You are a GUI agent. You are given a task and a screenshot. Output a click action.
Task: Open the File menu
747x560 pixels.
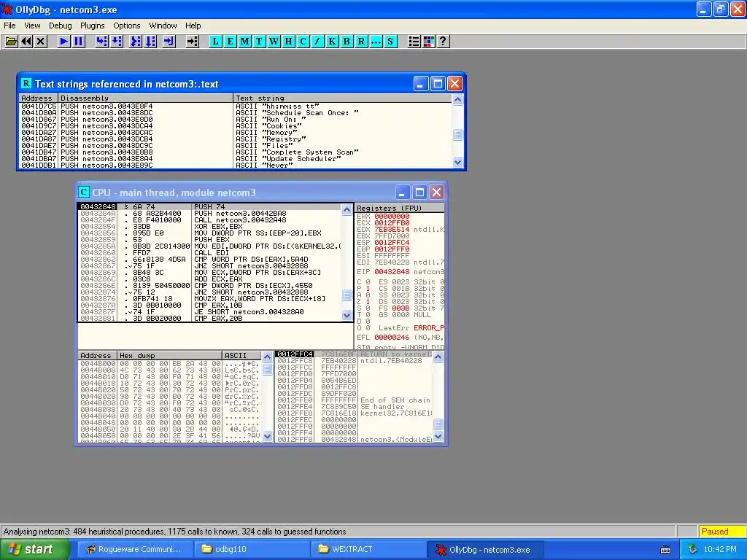[9, 26]
